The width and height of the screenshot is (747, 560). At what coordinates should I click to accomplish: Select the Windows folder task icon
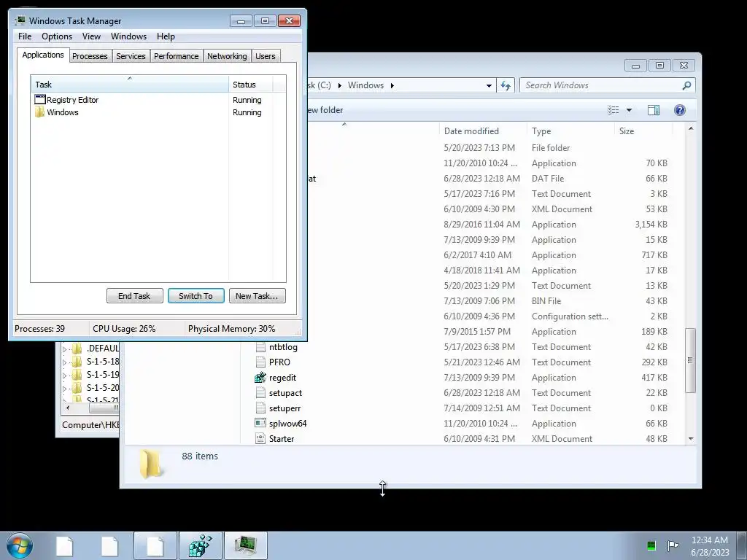click(40, 112)
